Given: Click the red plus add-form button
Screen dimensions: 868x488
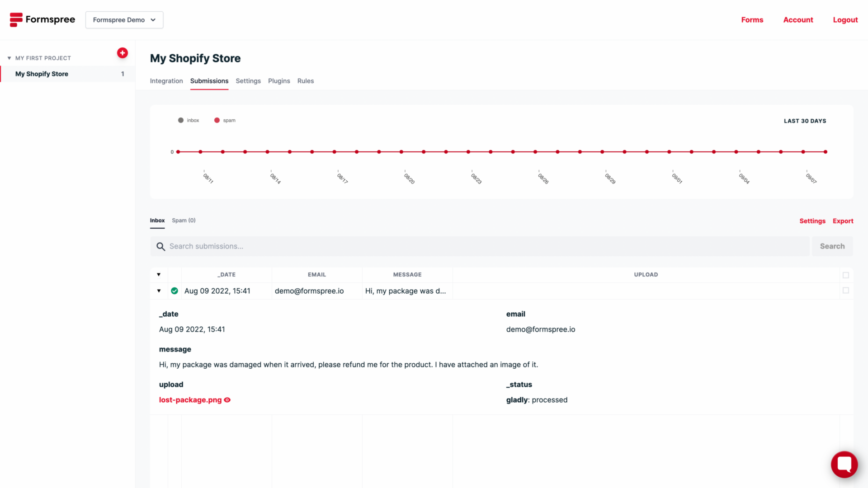Looking at the screenshot, I should pyautogui.click(x=122, y=53).
